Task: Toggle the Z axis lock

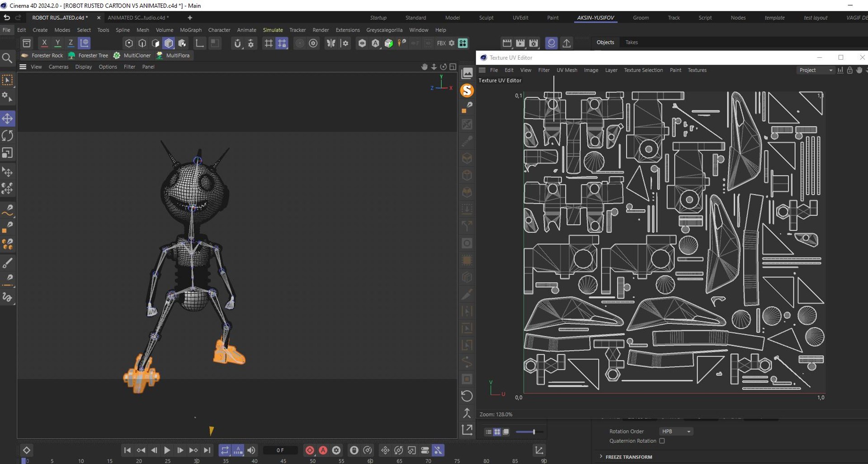Action: (x=71, y=43)
